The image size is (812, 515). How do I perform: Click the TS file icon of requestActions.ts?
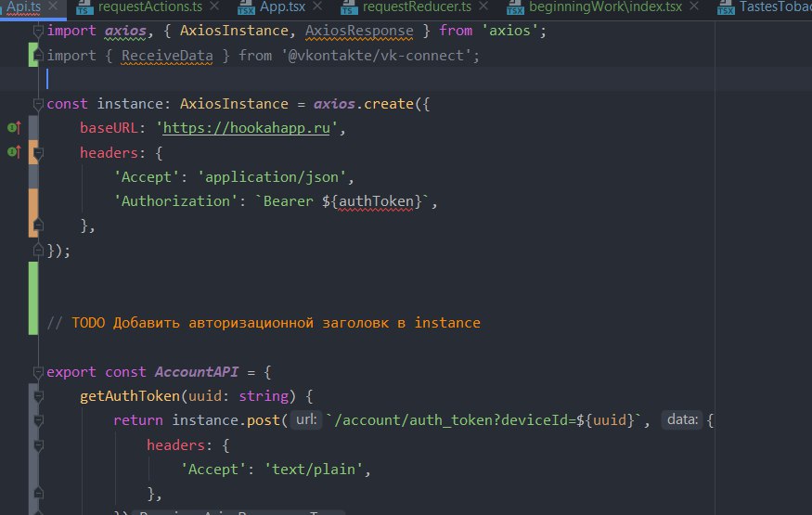coord(84,7)
